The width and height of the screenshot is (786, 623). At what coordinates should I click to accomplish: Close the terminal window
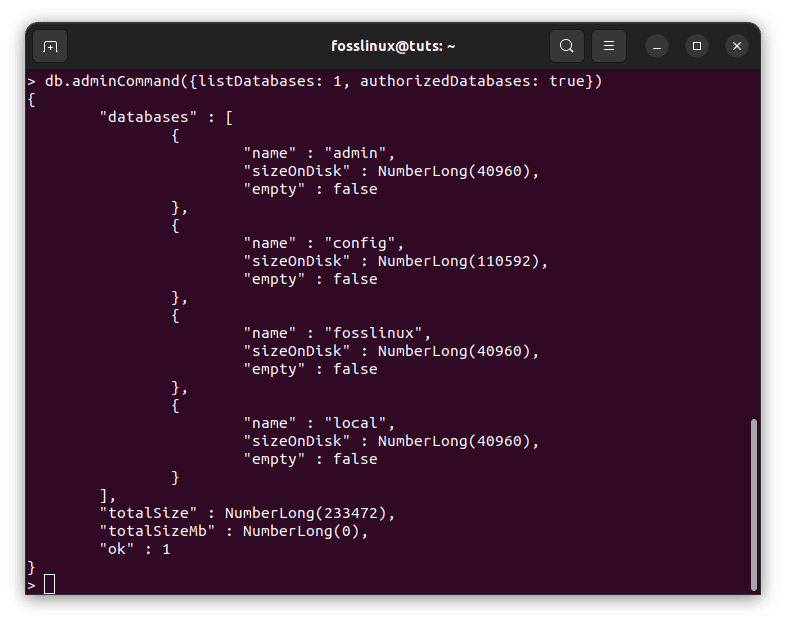click(x=737, y=47)
